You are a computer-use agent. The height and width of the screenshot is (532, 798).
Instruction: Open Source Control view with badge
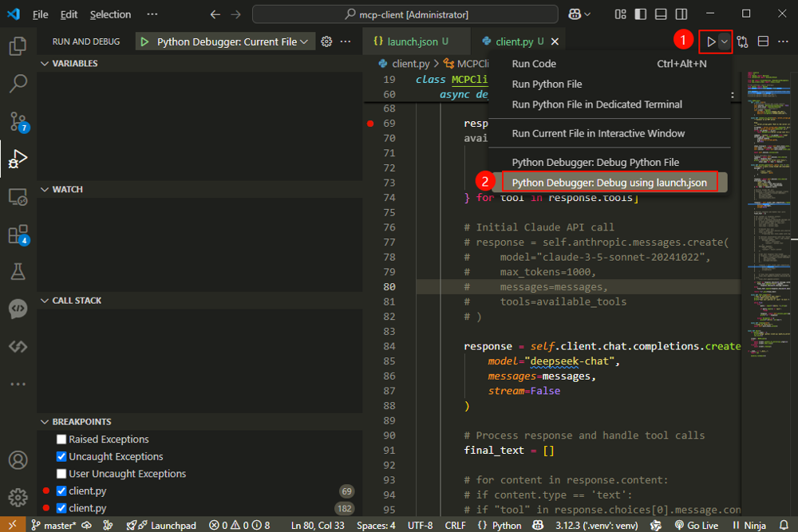pyautogui.click(x=18, y=121)
